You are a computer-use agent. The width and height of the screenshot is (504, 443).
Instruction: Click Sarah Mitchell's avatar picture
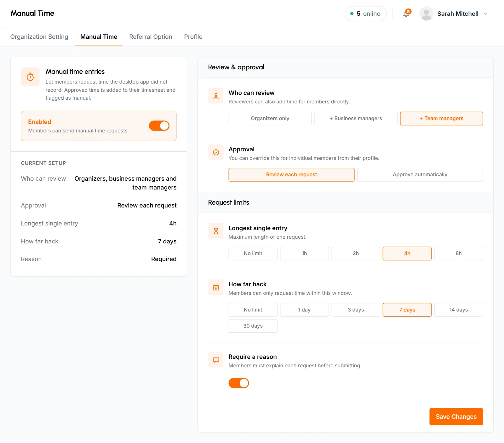pos(426,14)
